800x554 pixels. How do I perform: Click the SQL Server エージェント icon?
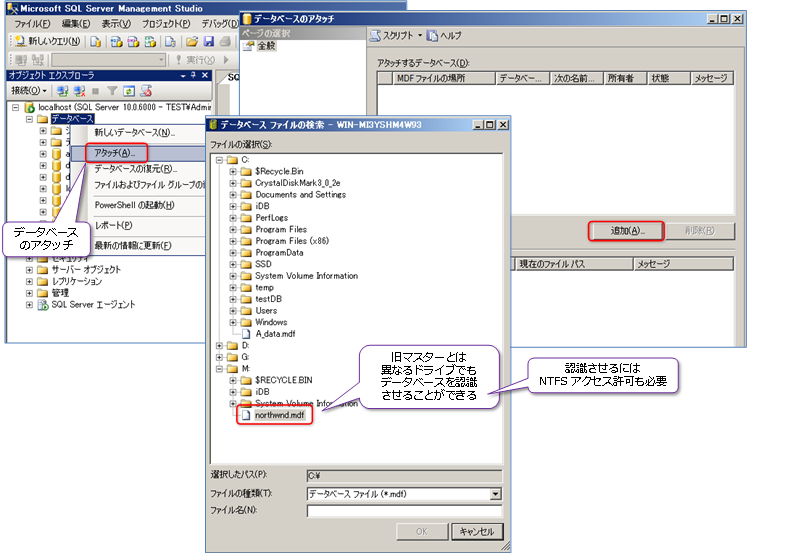pos(43,305)
